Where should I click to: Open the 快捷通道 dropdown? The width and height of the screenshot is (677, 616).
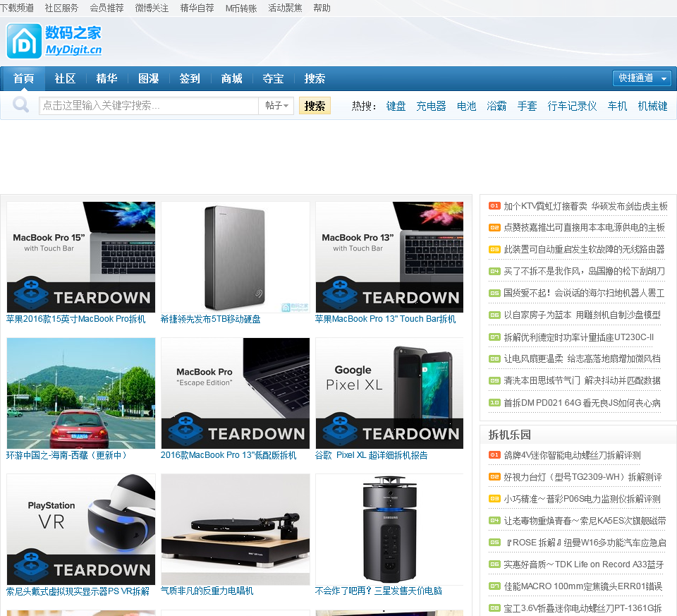pos(642,78)
